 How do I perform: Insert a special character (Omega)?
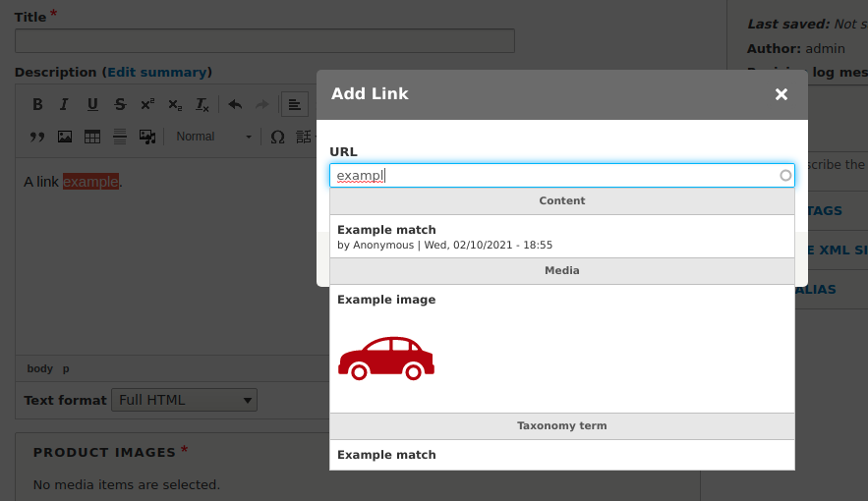277,137
